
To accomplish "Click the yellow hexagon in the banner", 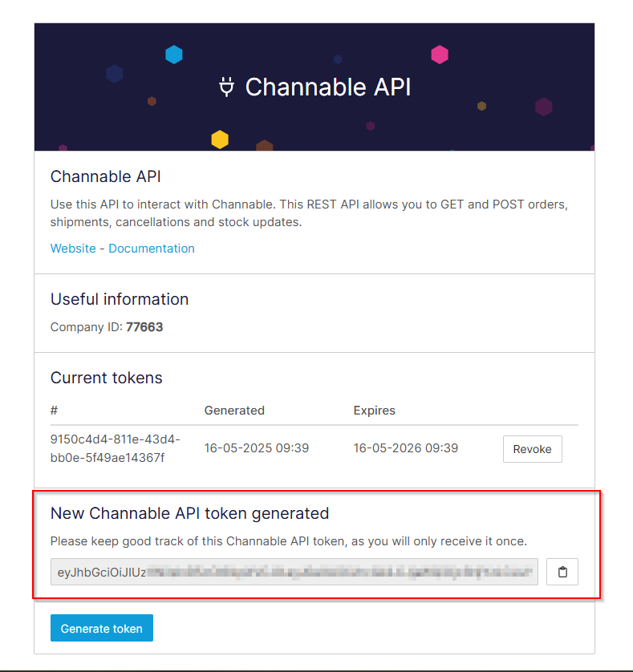I will click(220, 140).
